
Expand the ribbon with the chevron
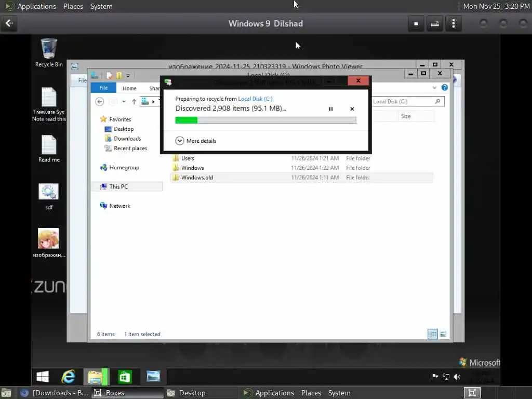click(434, 88)
